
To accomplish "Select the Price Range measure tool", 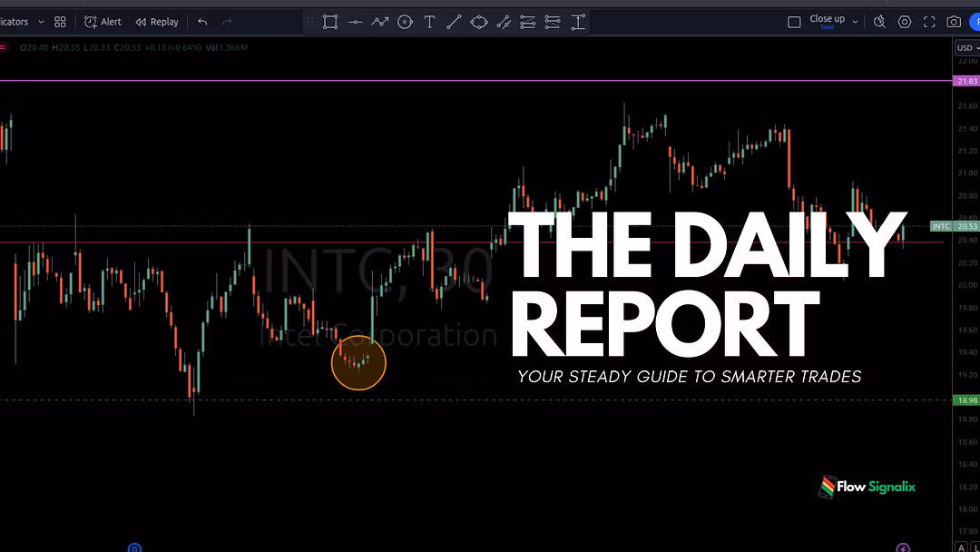I will [x=577, y=22].
